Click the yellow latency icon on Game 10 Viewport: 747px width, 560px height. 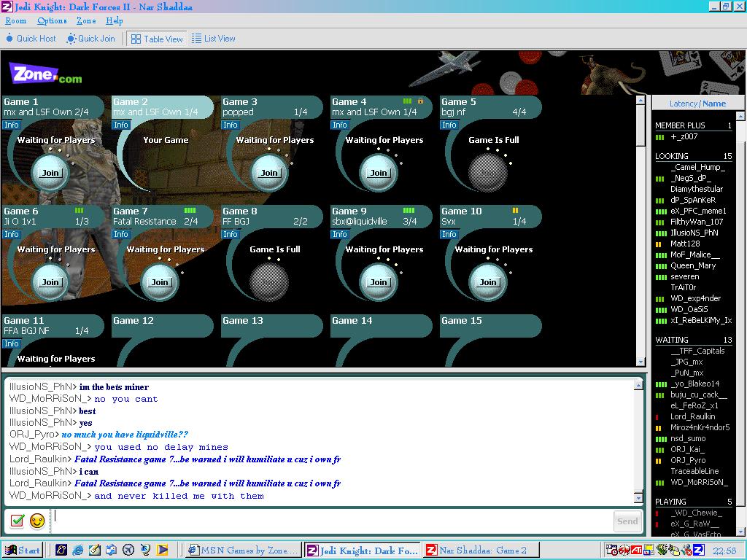pos(515,211)
